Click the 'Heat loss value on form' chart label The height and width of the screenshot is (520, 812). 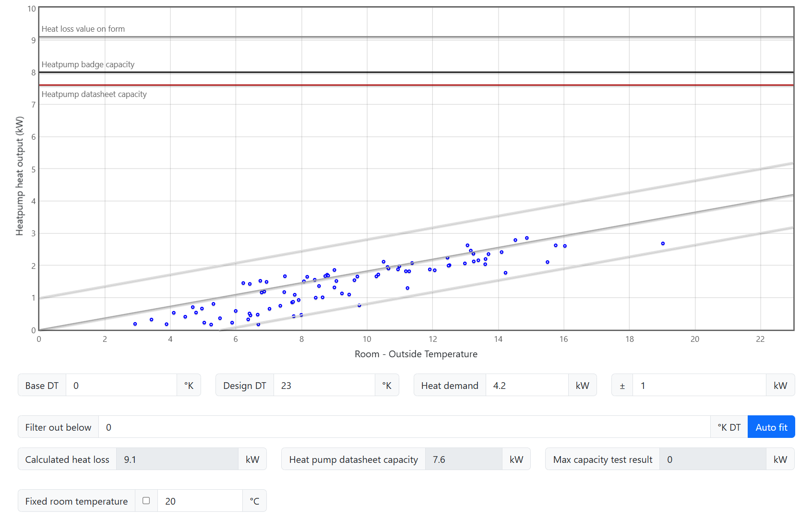point(83,29)
